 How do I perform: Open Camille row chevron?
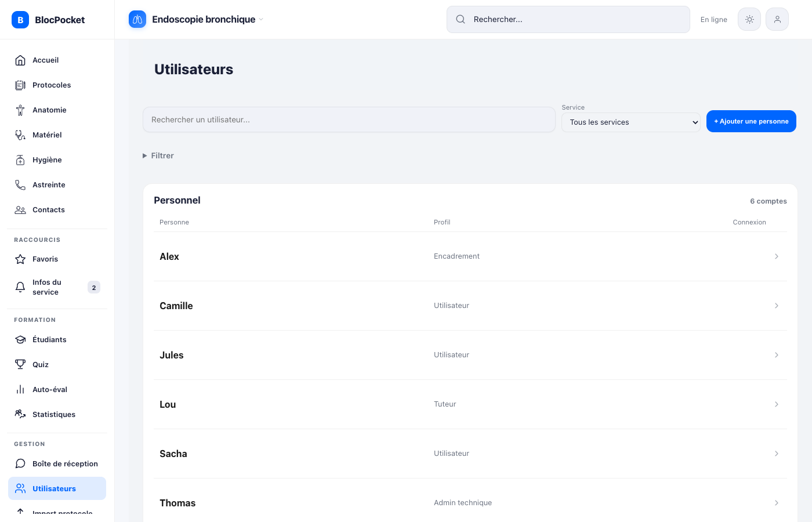pyautogui.click(x=777, y=306)
